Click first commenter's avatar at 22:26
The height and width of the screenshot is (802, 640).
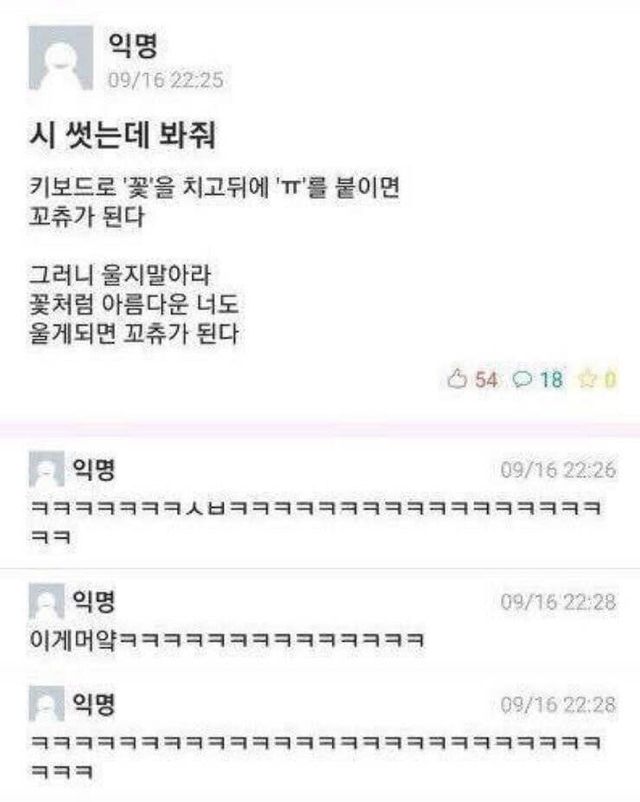pos(47,469)
